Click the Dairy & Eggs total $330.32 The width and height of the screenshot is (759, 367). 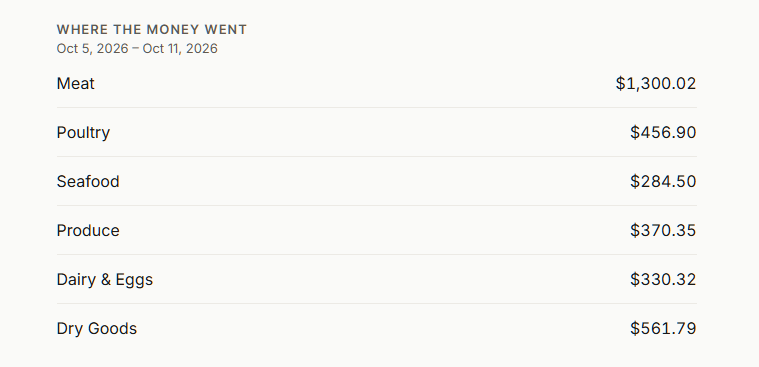click(663, 279)
